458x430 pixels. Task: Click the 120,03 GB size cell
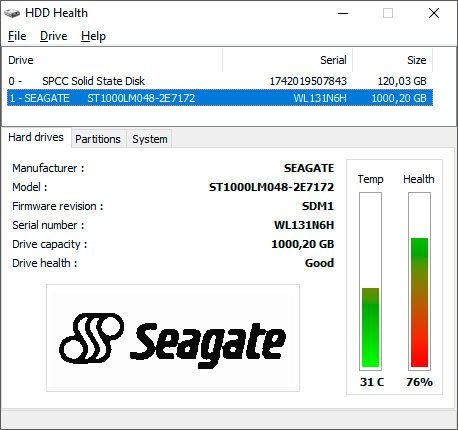click(402, 81)
